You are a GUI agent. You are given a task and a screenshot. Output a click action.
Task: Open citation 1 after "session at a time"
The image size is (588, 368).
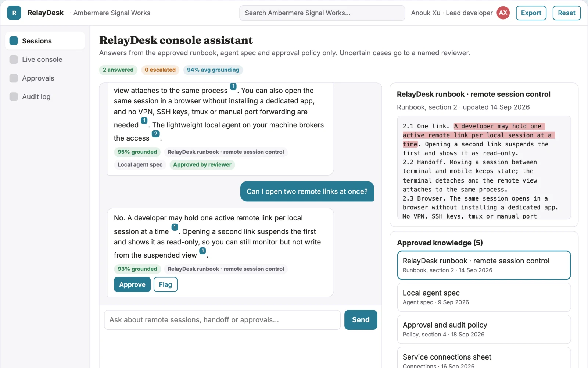click(175, 227)
